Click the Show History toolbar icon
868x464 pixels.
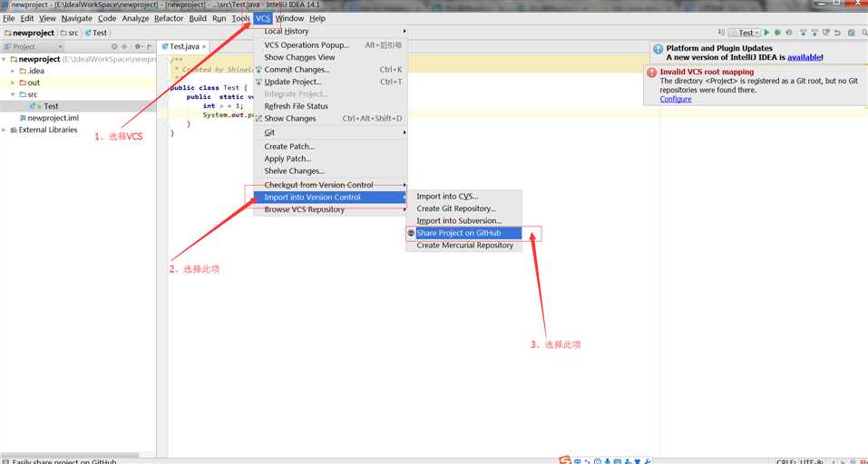point(826,33)
